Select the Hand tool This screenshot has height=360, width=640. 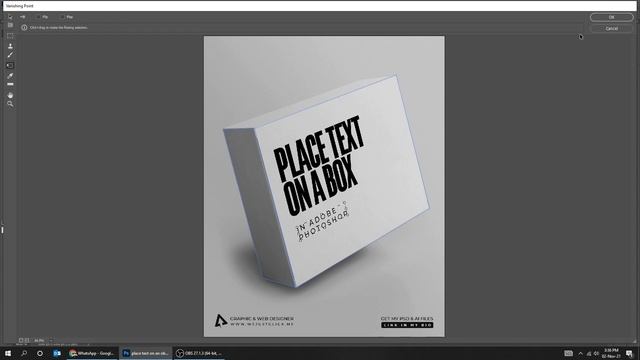click(10, 95)
